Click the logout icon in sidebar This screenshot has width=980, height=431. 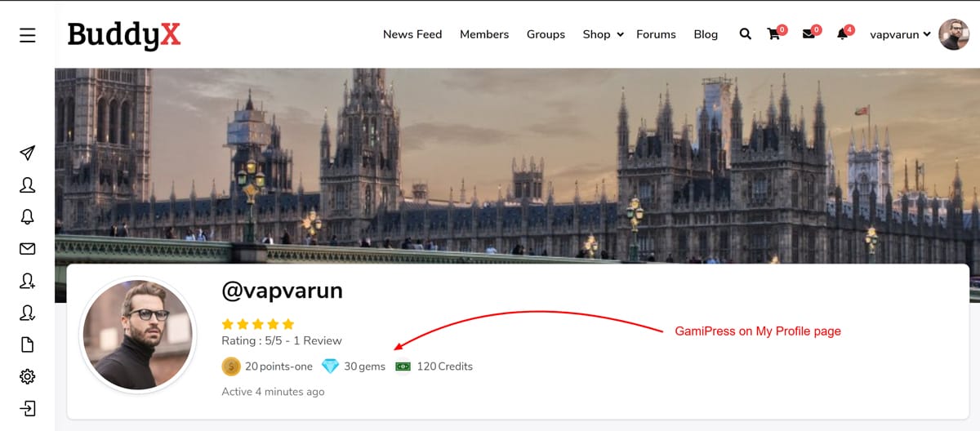point(27,408)
